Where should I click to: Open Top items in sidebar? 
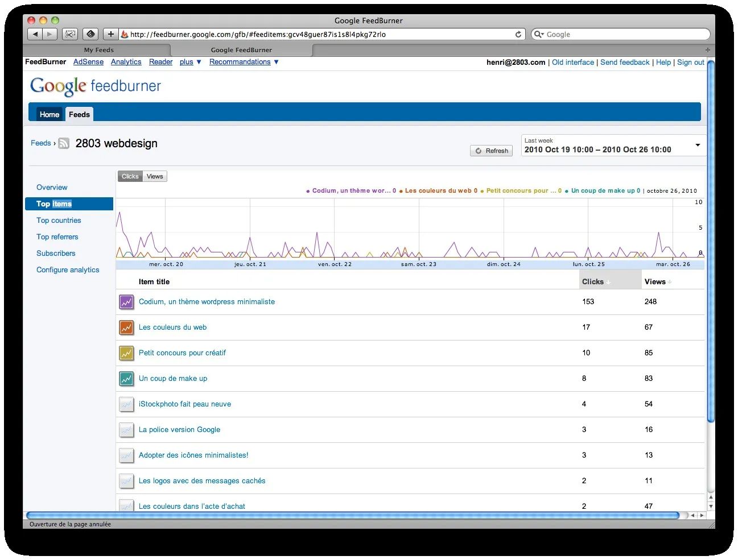(x=69, y=204)
